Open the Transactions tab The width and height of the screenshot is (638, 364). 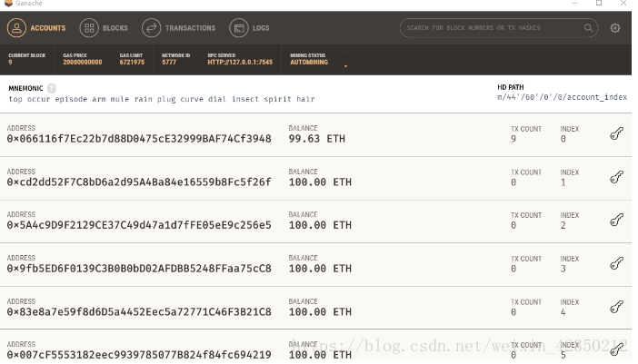click(x=179, y=28)
